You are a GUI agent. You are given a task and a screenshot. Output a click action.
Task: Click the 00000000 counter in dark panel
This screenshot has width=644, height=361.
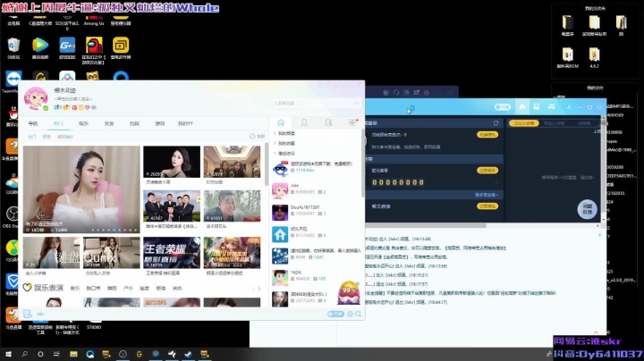(397, 182)
